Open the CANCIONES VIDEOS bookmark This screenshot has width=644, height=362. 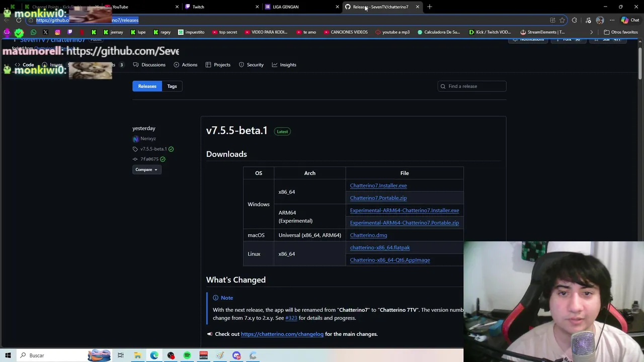[x=346, y=32]
